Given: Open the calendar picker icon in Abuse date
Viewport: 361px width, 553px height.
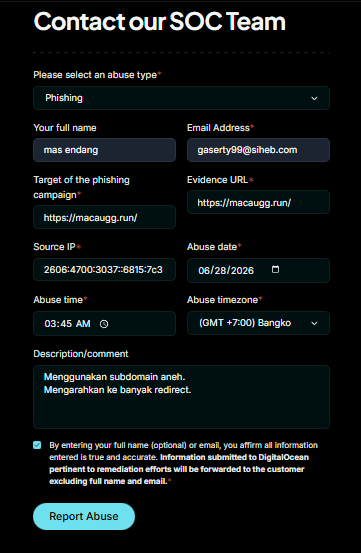Looking at the screenshot, I should pyautogui.click(x=275, y=269).
